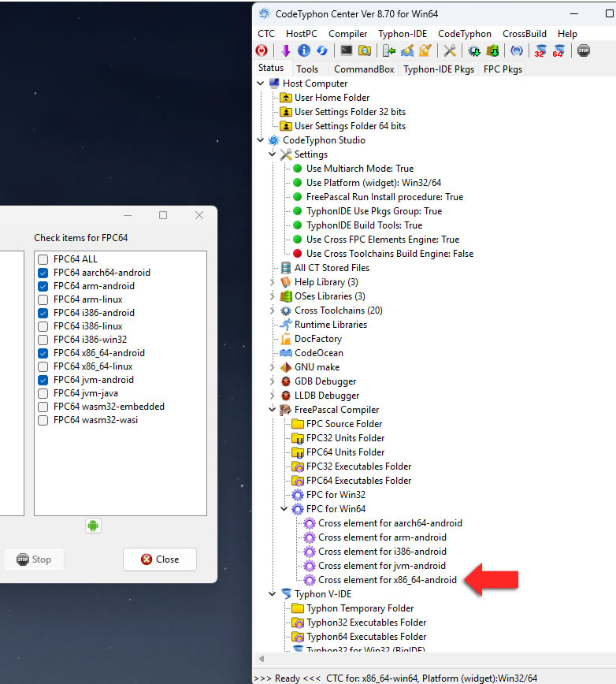Image resolution: width=616 pixels, height=684 pixels.
Task: Select Use Multiarch Mode: True
Action: (x=360, y=169)
